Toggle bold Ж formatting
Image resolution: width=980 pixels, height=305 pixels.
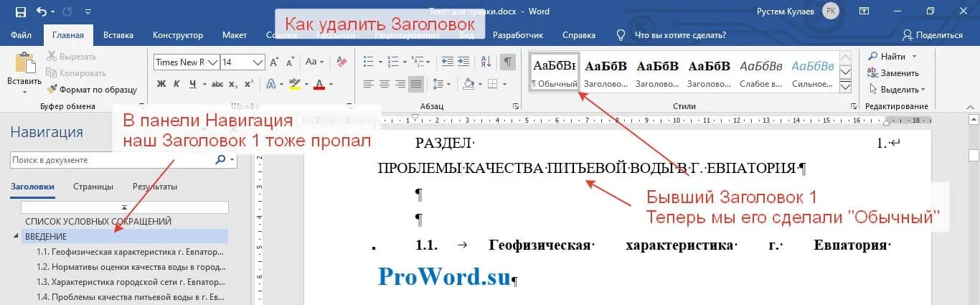(x=161, y=84)
